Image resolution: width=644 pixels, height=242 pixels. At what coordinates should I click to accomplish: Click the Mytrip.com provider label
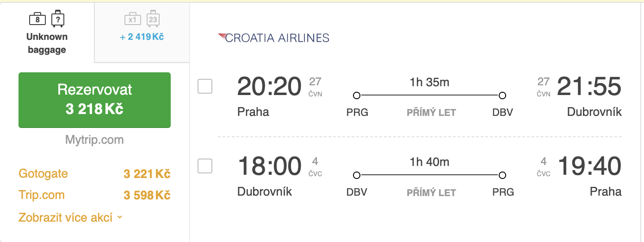click(x=94, y=140)
